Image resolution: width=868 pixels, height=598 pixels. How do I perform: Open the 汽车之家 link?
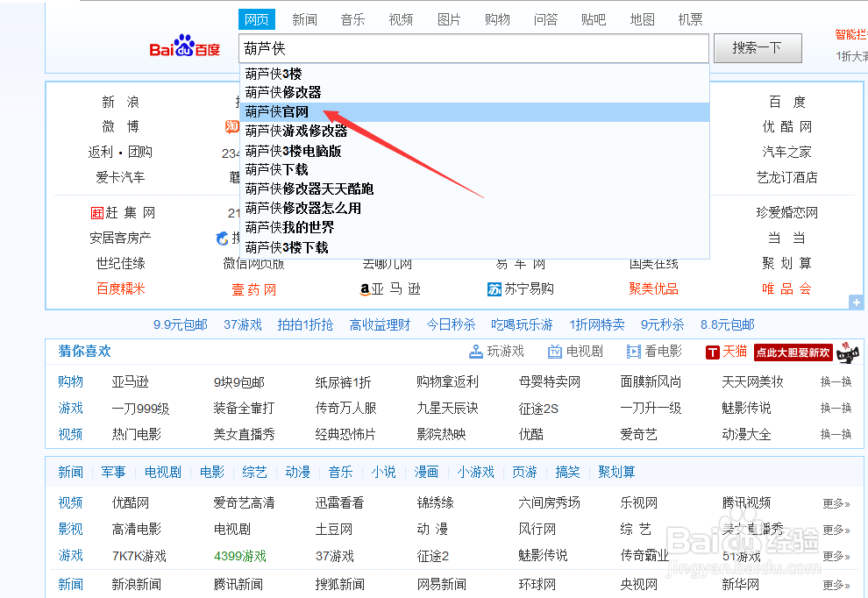[x=786, y=152]
